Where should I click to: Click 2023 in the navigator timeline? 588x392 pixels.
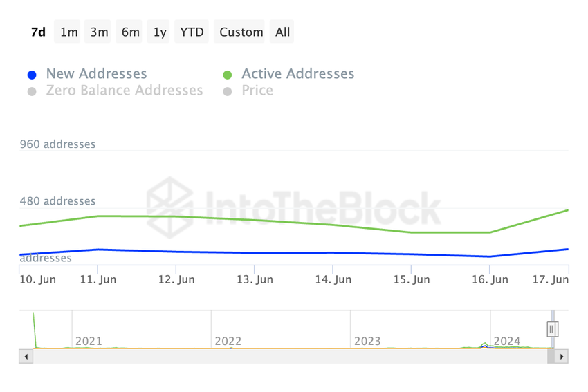[x=367, y=341]
